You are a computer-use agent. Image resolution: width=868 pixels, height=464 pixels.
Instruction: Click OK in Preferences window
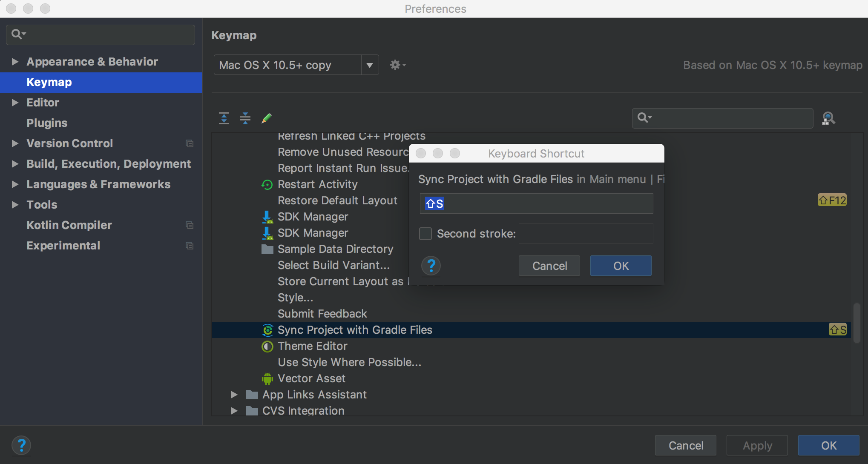coord(829,445)
